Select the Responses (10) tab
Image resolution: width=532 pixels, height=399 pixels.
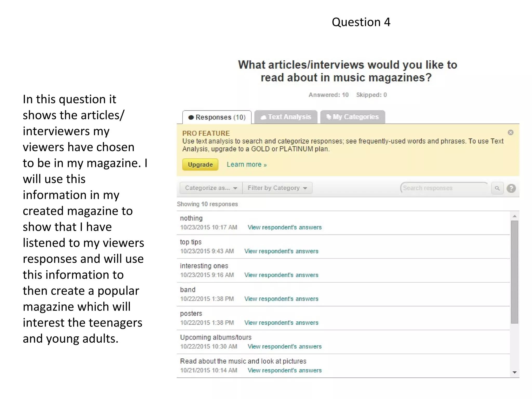(217, 117)
